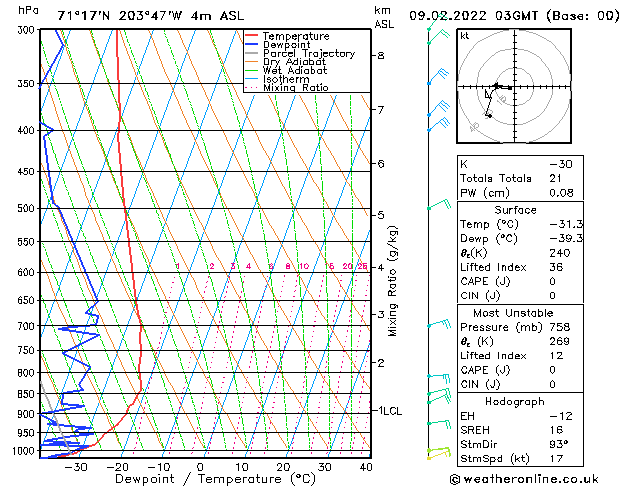Click the 650 hPa pressure label
Screen dimensions: 629x486
[x=28, y=301]
